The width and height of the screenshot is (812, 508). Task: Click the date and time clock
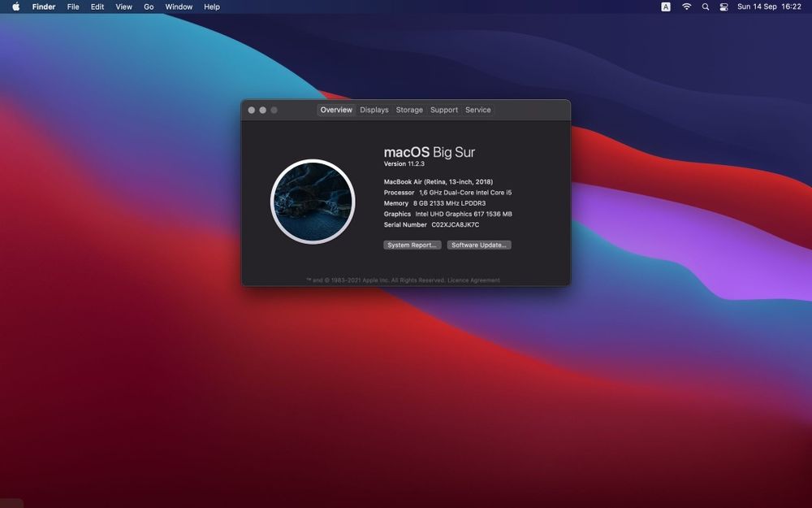[769, 7]
